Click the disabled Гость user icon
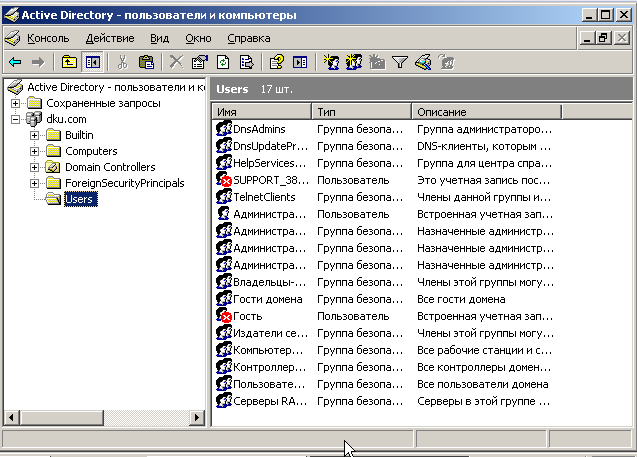 coord(224,316)
